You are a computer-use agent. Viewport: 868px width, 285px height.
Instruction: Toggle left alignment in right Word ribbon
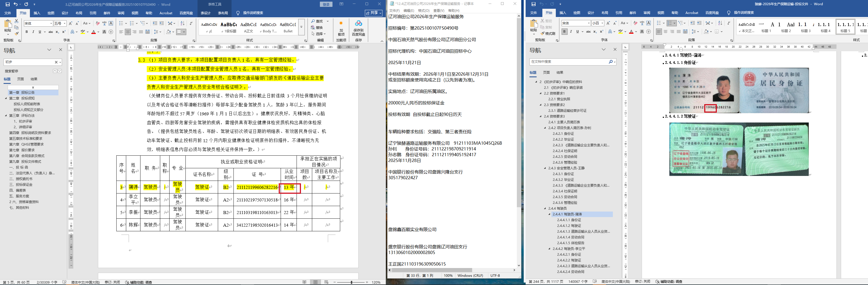(659, 32)
